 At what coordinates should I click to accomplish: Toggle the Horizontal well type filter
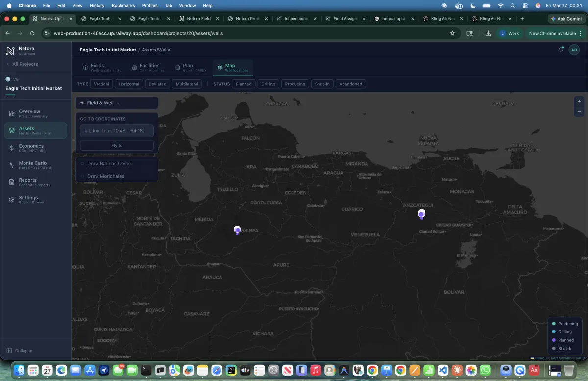point(129,84)
